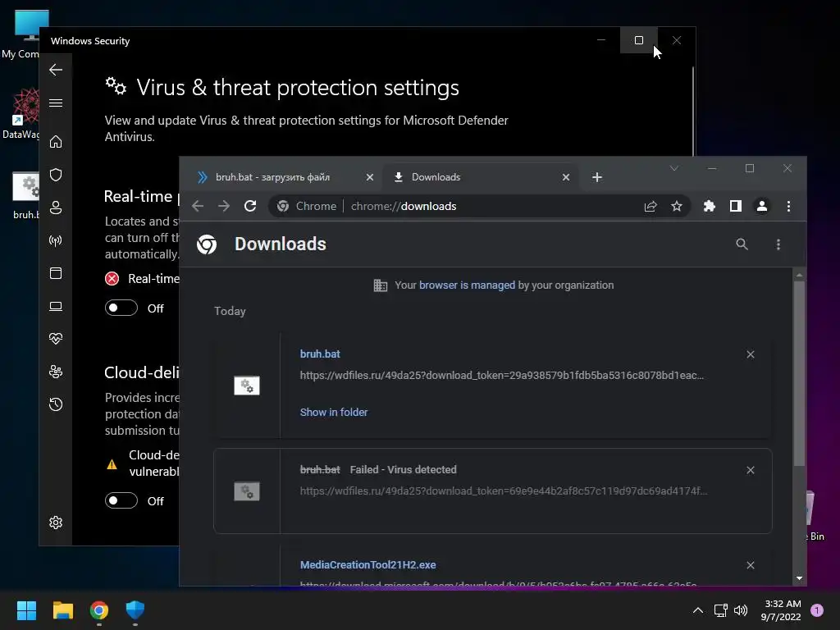Open the notification badge in the taskbar

(x=817, y=610)
